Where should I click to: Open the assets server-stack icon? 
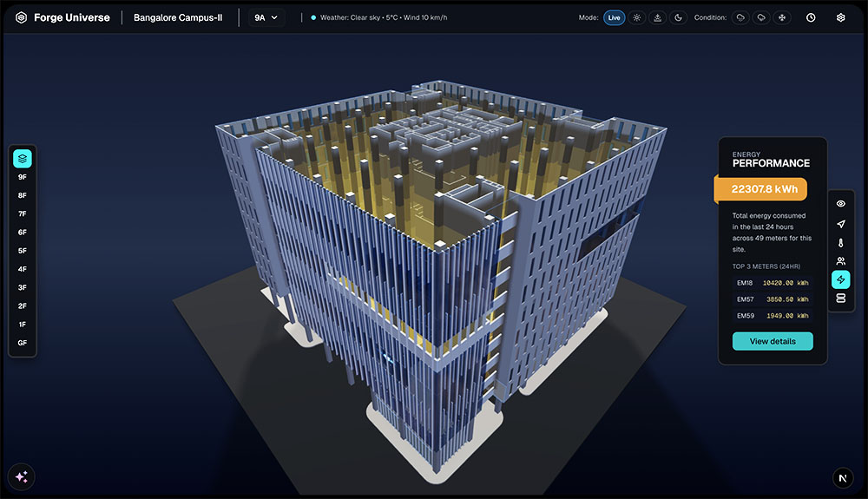tap(840, 299)
